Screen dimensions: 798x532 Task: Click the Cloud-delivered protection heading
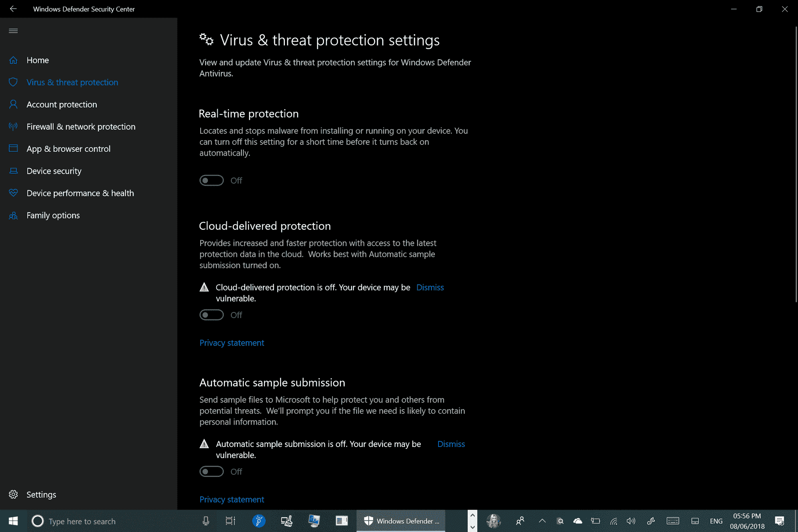pos(265,226)
